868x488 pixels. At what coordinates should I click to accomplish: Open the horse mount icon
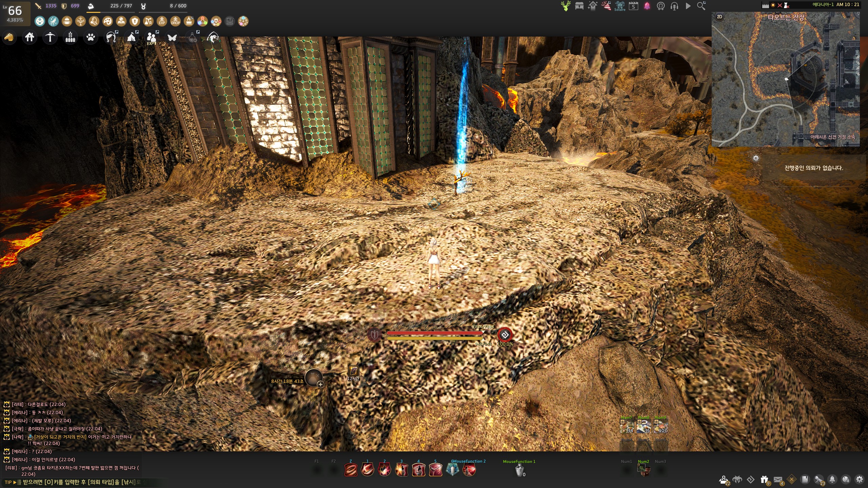(9, 37)
